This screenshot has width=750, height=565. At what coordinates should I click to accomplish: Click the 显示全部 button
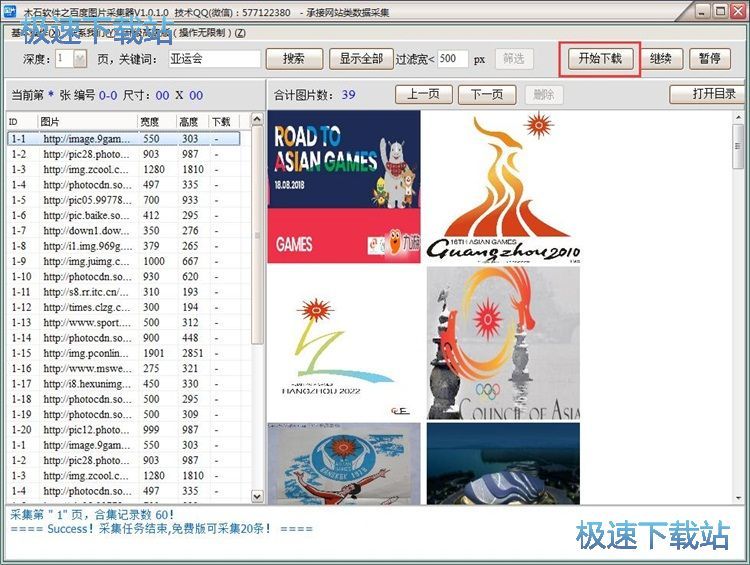click(x=361, y=59)
